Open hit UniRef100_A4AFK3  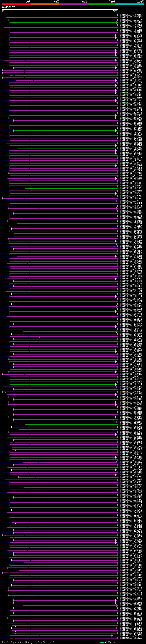coord(131,25)
